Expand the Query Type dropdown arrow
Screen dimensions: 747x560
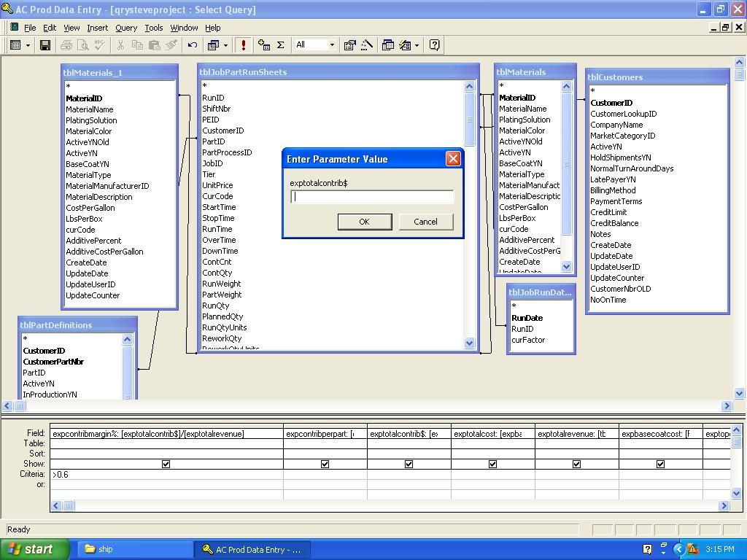[225, 45]
